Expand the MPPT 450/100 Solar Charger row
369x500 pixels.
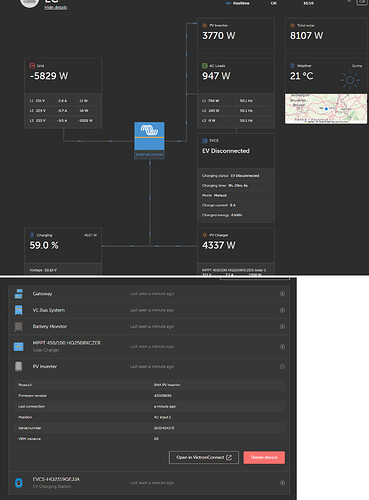tap(282, 347)
